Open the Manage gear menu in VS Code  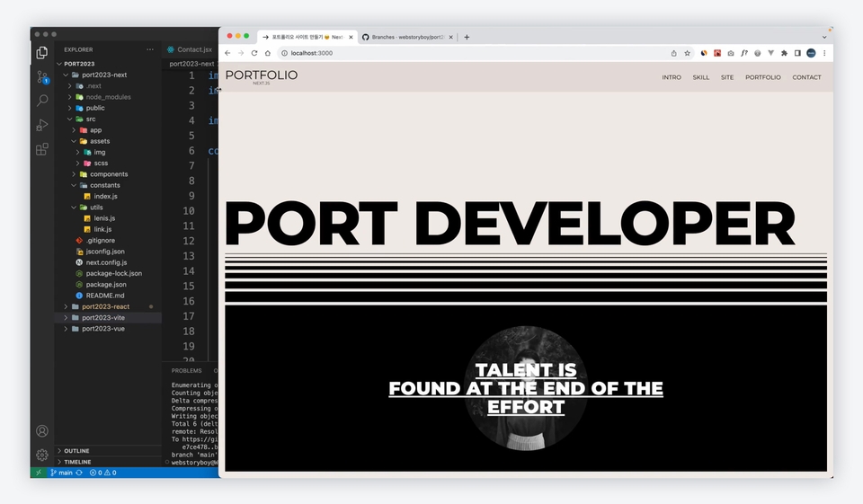point(42,455)
